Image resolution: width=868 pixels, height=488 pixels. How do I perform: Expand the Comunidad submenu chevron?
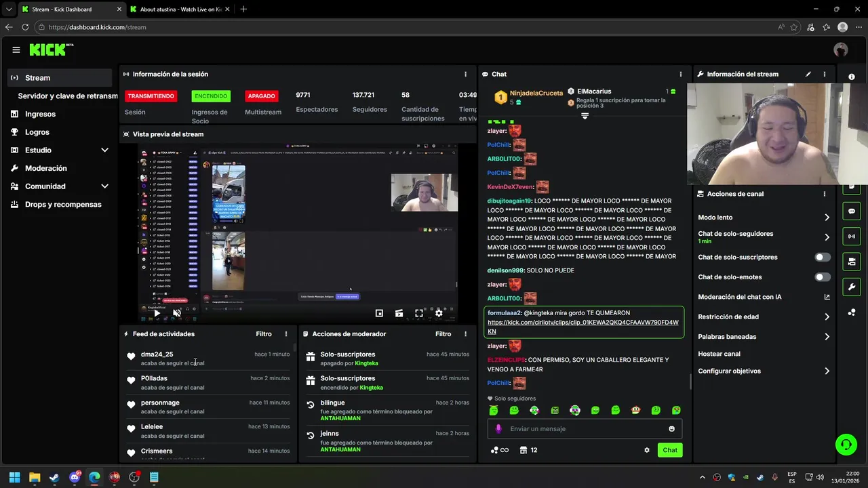coord(104,186)
